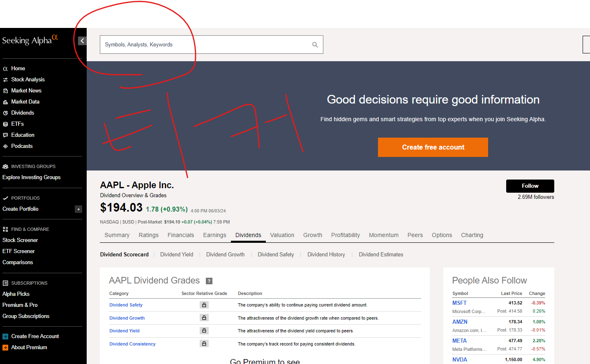Follow AAPL with the Follow button
Image resolution: width=590 pixels, height=364 pixels.
pos(530,186)
